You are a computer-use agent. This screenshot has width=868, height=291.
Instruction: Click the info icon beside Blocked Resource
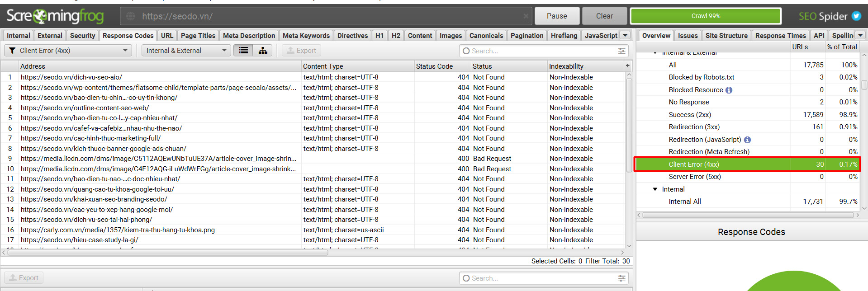pyautogui.click(x=729, y=90)
